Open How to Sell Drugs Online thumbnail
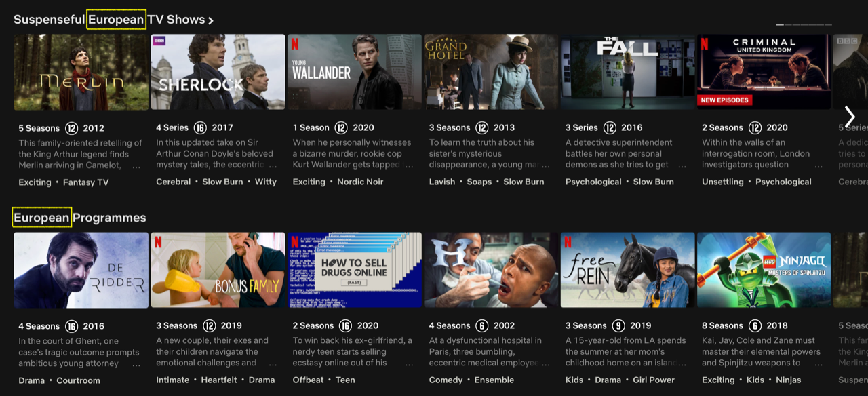This screenshot has width=868, height=396. point(355,270)
